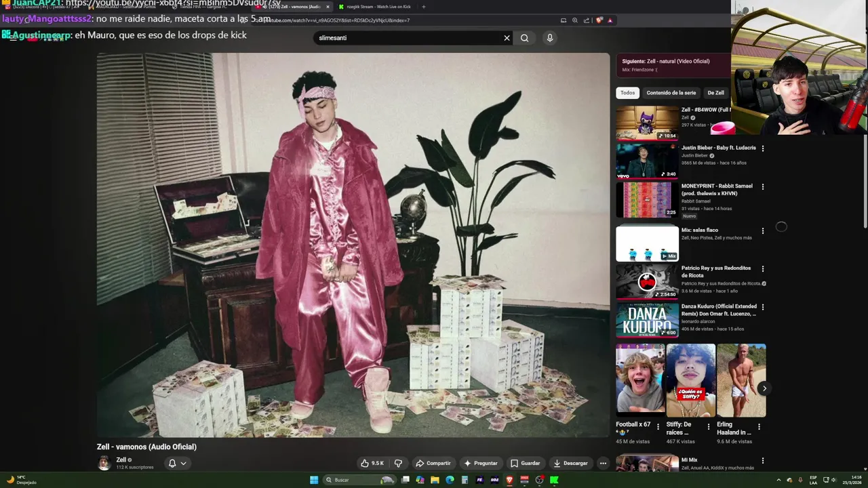Click the ESP LAA language indicator
868x488 pixels.
pos(814,480)
